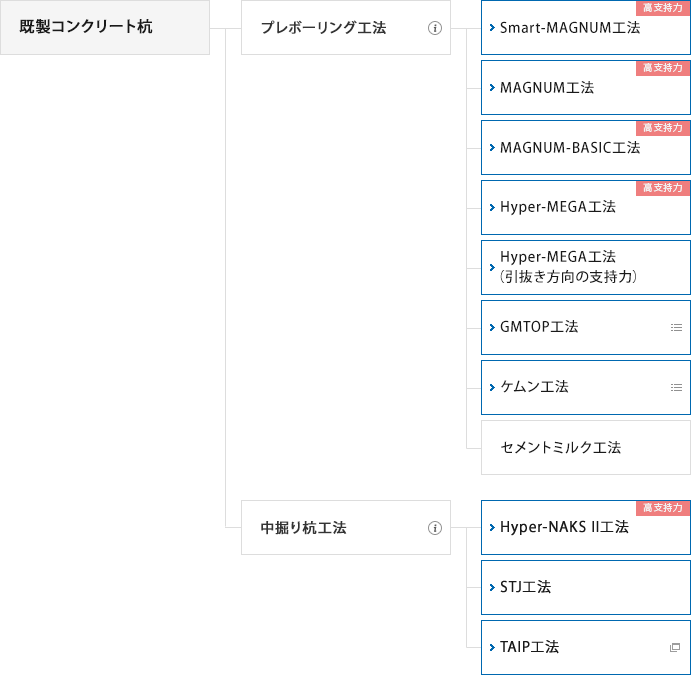Open the GMTOP工法 link
Viewport: 691px width, 675px height.
(586, 327)
